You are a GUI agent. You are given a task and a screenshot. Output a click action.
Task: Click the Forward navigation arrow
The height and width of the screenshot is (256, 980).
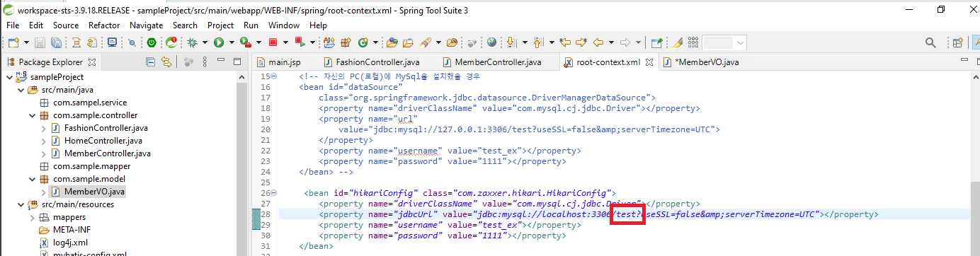(625, 42)
